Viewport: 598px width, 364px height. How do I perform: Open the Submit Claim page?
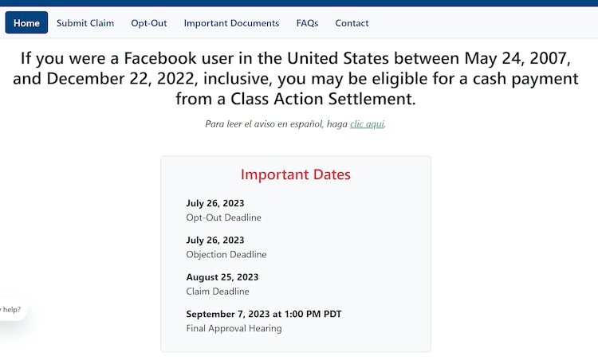click(x=85, y=23)
